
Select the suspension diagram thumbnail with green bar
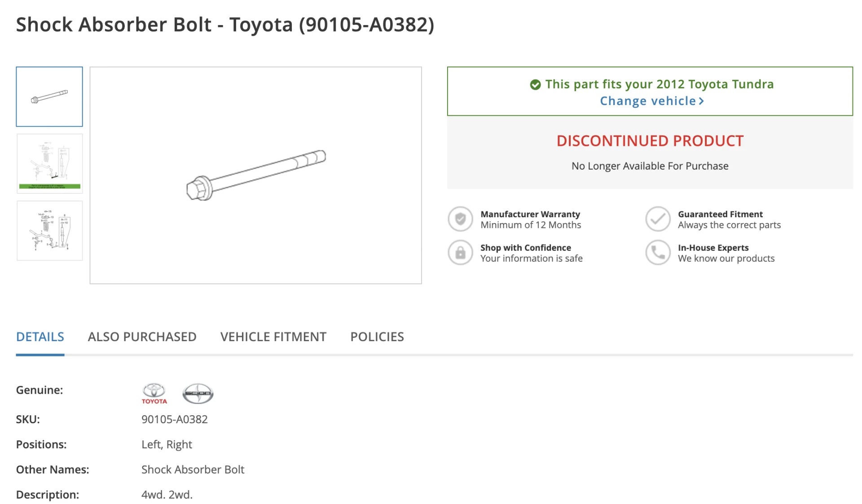pos(50,164)
